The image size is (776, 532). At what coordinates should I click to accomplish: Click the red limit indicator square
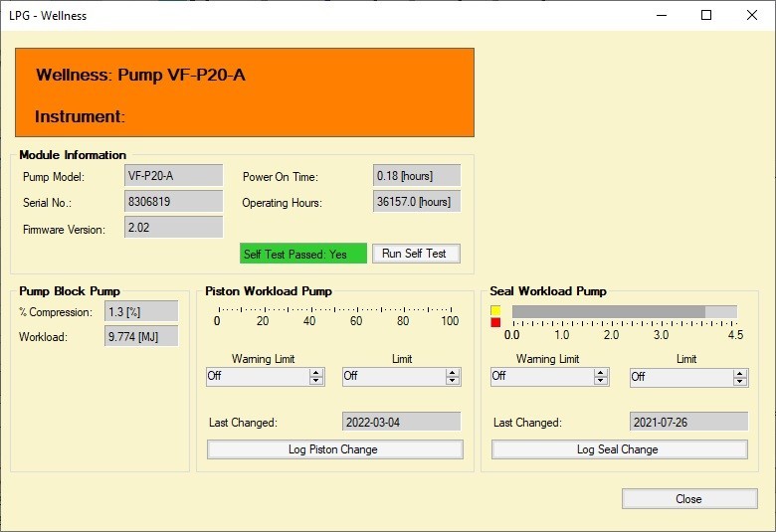(x=495, y=323)
